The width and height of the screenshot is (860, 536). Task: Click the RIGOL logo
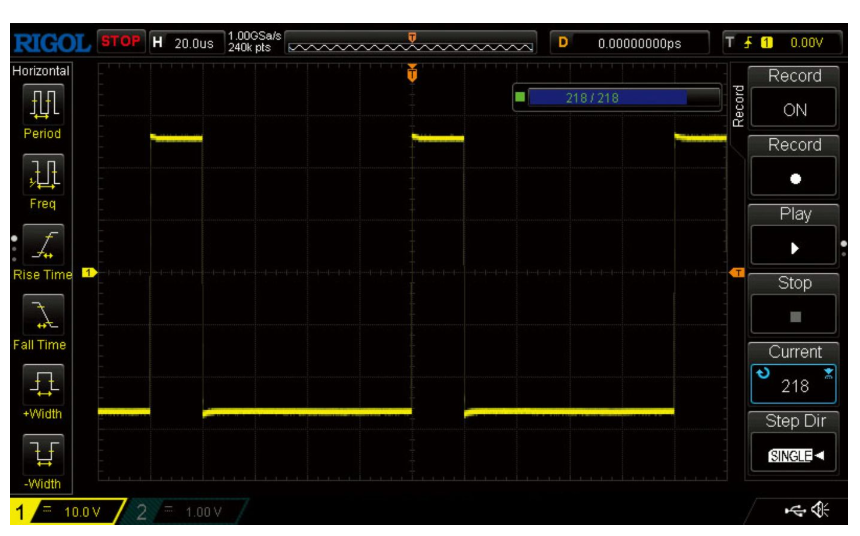[52, 43]
